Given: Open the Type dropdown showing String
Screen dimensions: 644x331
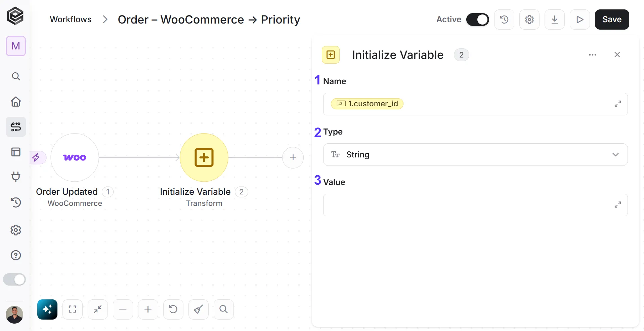Looking at the screenshot, I should (475, 154).
